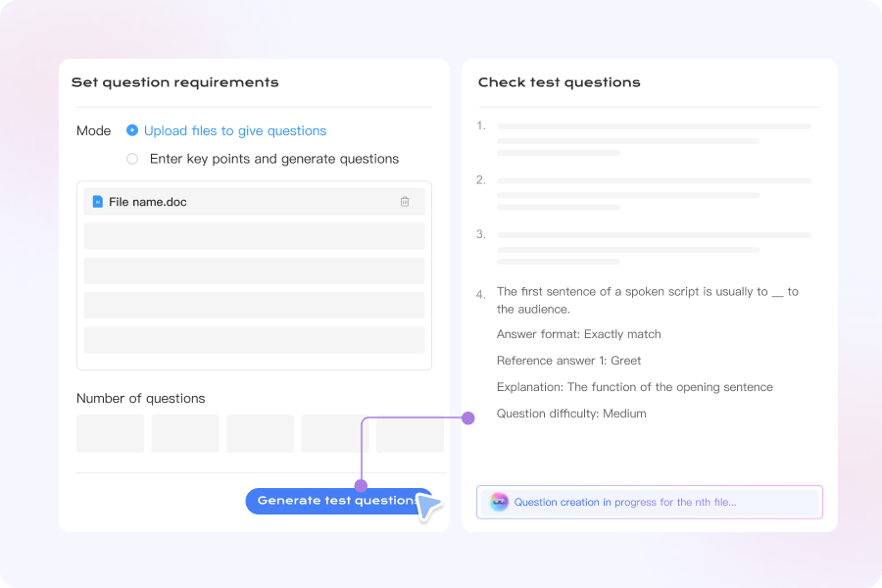Select Enter key points radio button
This screenshot has height=588, width=882.
coord(132,159)
